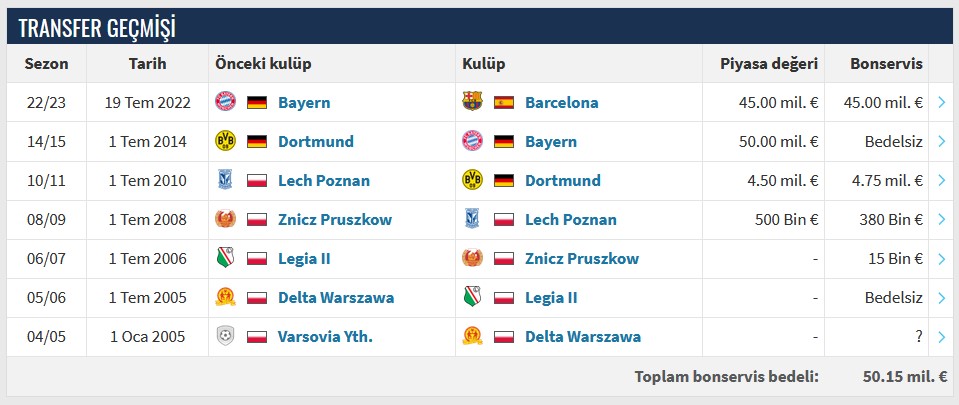This screenshot has height=405, width=959.
Task: Click the Varsovia Yth. crest icon
Action: 225,336
